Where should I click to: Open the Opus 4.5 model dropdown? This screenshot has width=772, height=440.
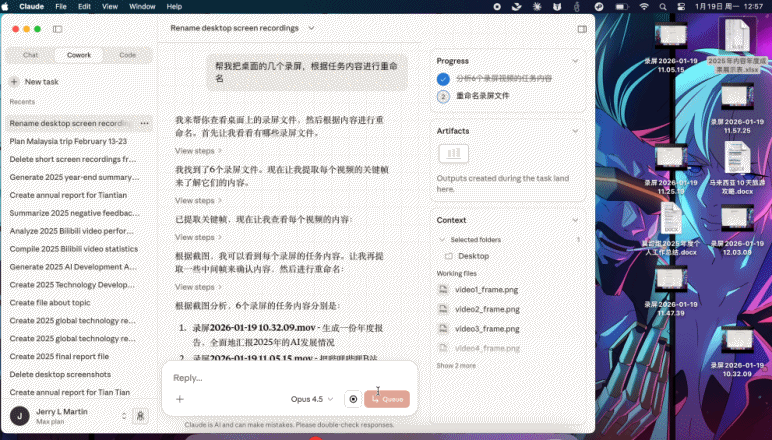point(312,399)
